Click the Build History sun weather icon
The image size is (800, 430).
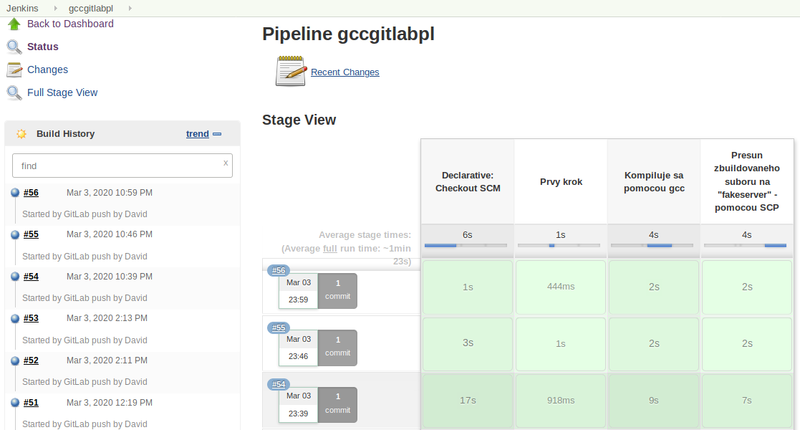coord(21,134)
